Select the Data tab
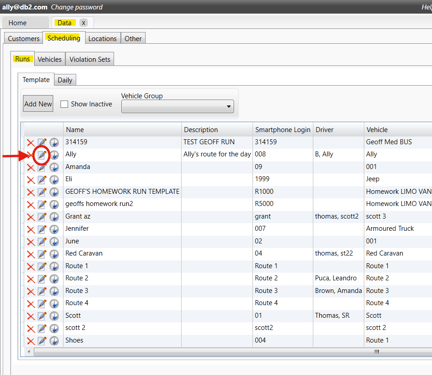The image size is (432, 375). pyautogui.click(x=64, y=23)
